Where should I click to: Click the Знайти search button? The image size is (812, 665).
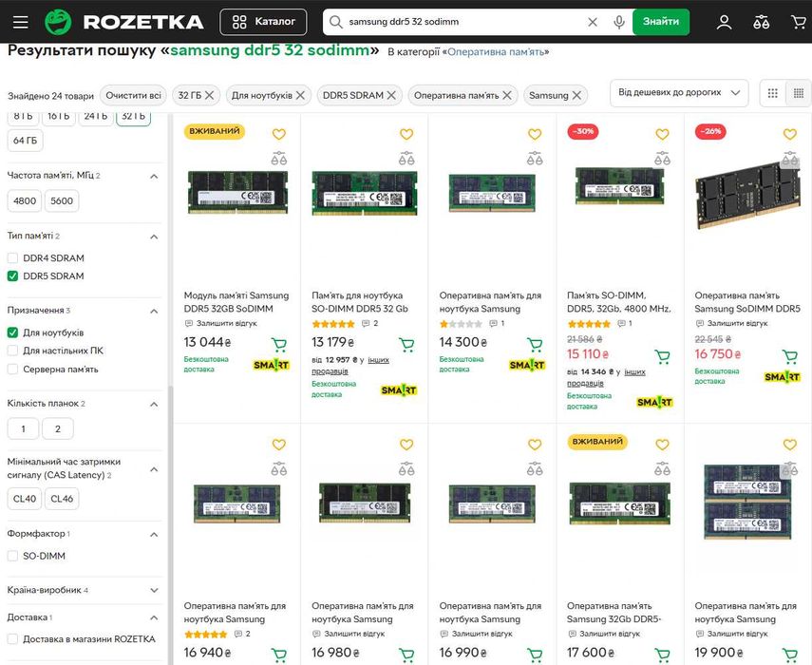coord(661,22)
